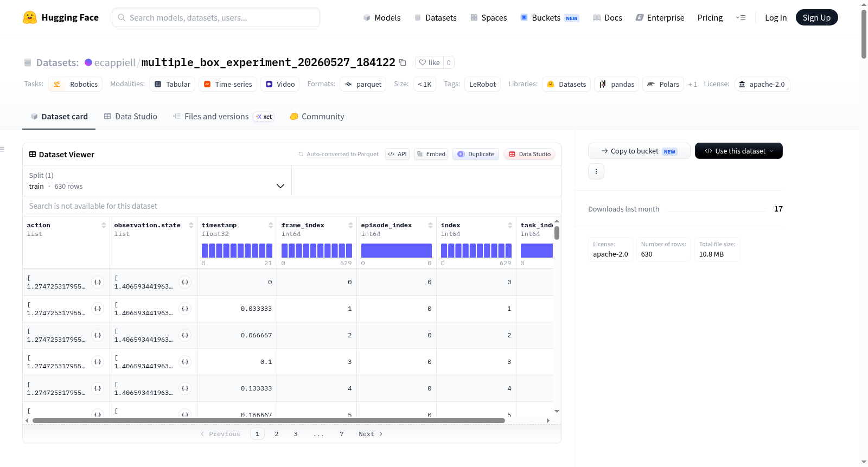The width and height of the screenshot is (868, 467).
Task: Click the frame_index column histogram
Action: [x=317, y=251]
